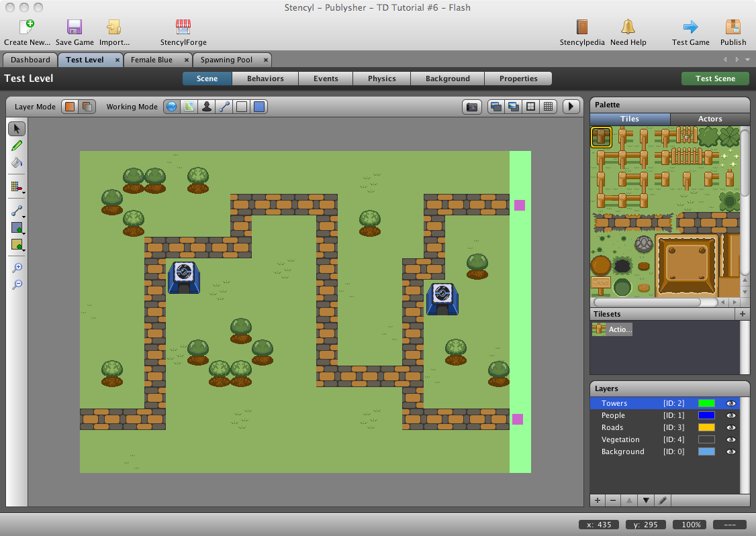Click the green color swatch of Towers layer
The image size is (756, 536).
click(x=706, y=404)
